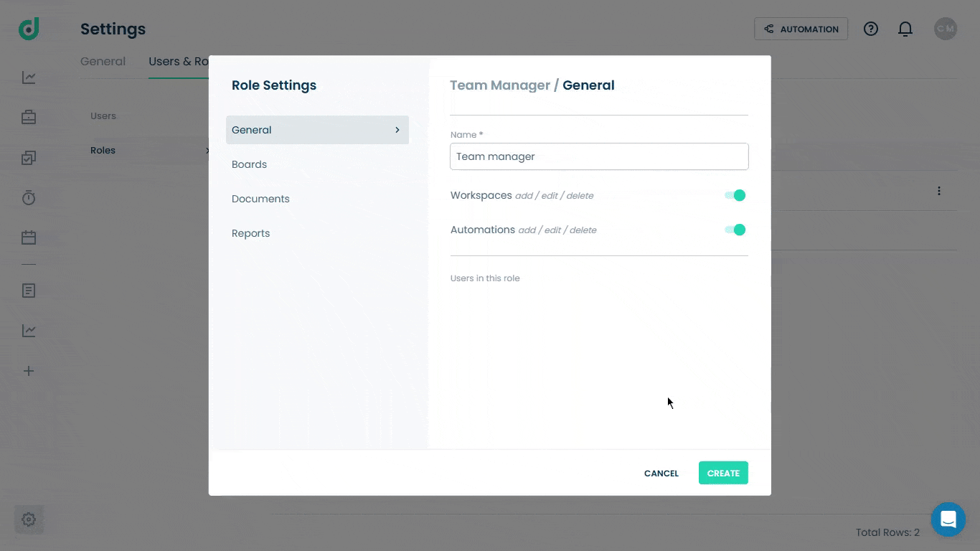The height and width of the screenshot is (551, 980).
Task: Open the line chart icon at top of sidebar
Action: [29, 77]
